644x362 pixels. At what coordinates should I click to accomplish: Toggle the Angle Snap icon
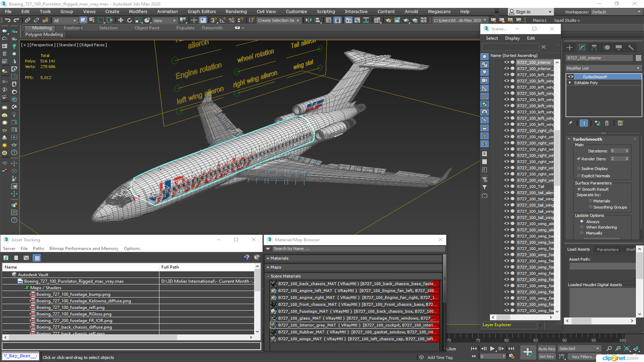(x=222, y=20)
